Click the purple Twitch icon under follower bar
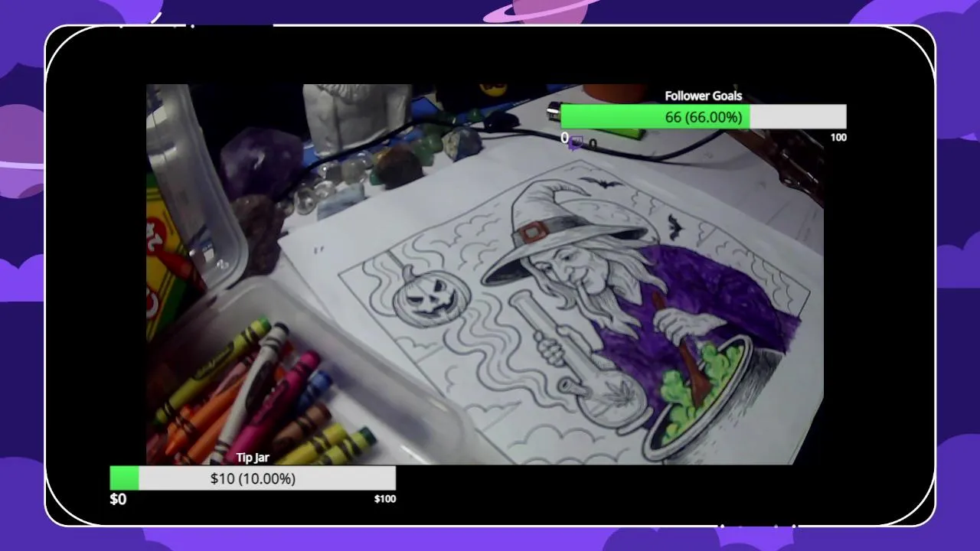The height and width of the screenshot is (551, 980). [576, 142]
